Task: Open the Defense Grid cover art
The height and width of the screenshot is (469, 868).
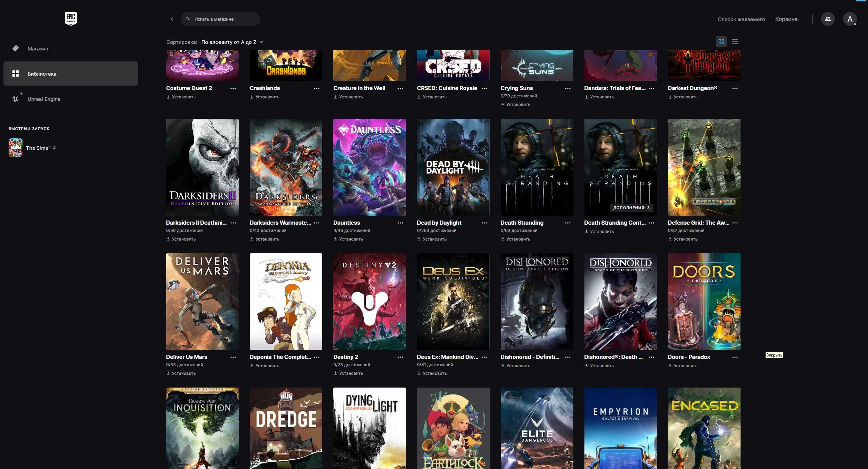Action: coord(704,167)
